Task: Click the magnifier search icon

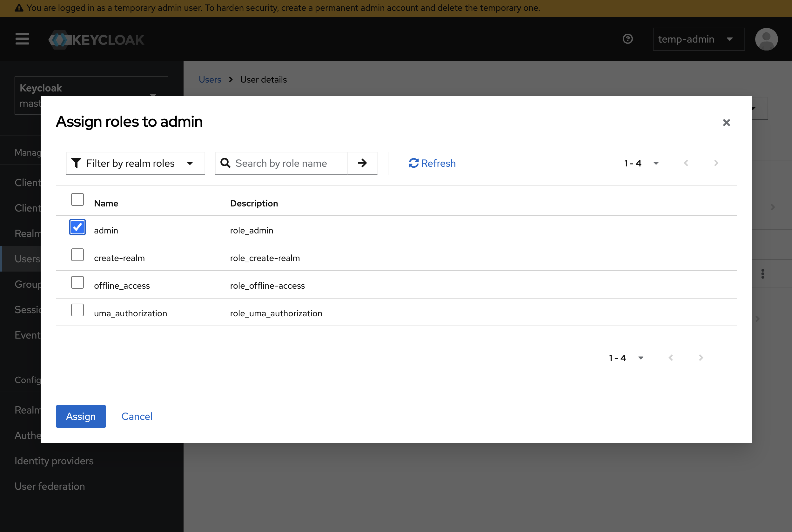Action: 225,163
